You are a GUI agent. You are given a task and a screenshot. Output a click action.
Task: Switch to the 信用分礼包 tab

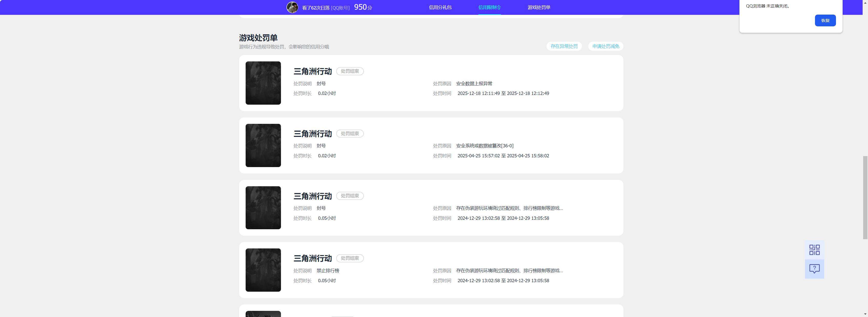[x=440, y=7]
